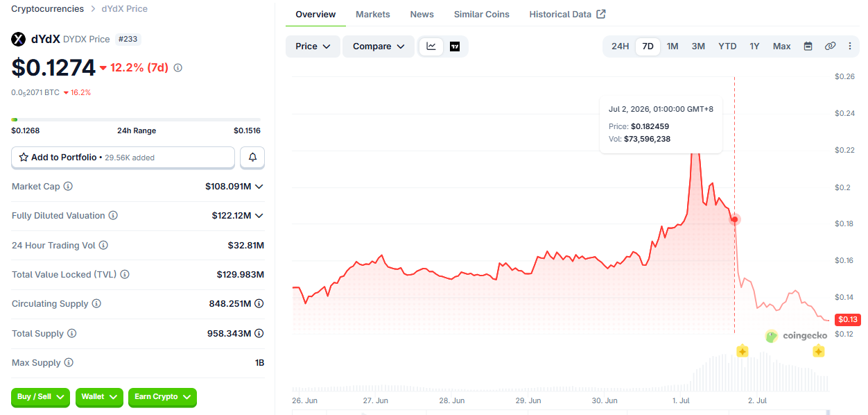
Task: Switch to TradingView chart icon
Action: coord(455,46)
